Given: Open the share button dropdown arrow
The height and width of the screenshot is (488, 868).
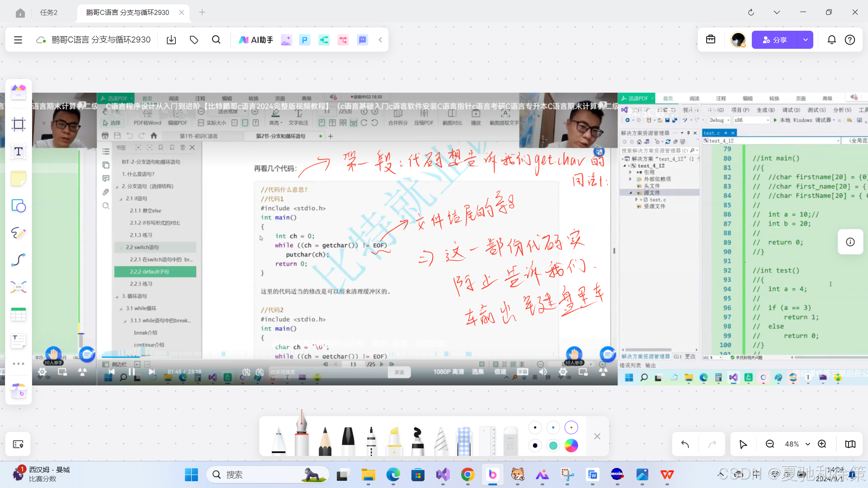Looking at the screenshot, I should (x=806, y=40).
